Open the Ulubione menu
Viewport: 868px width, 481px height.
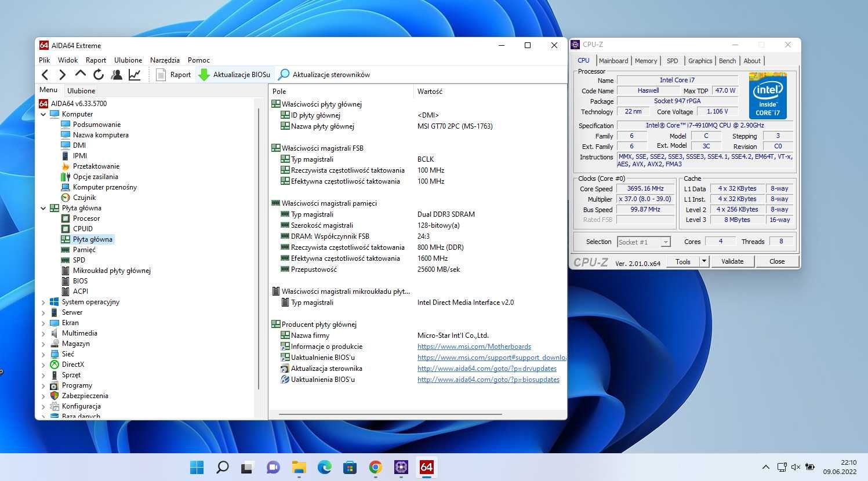click(x=128, y=60)
